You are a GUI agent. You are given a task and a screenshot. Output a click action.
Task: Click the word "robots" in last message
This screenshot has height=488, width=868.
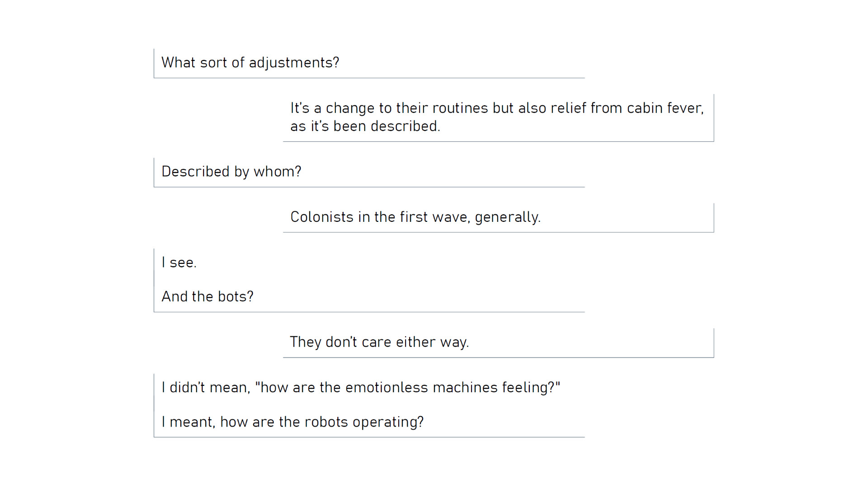pos(326,422)
